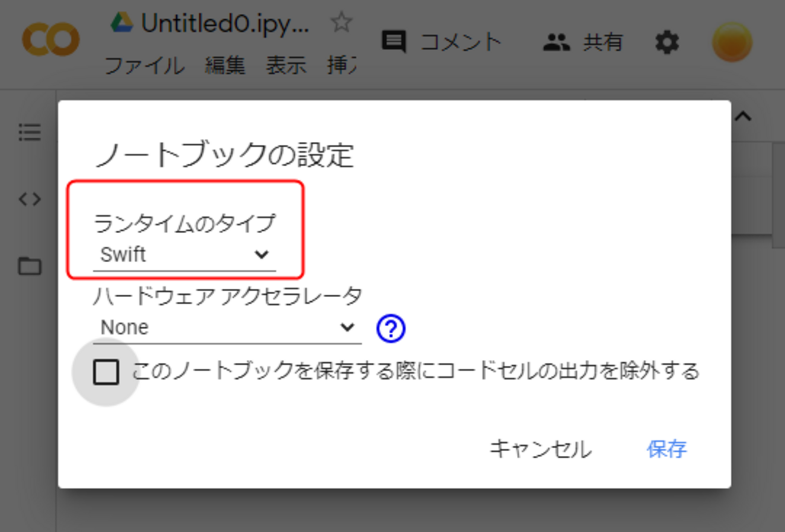Open the ランタイムのタイプ dropdown showing Swift
The image size is (785, 532).
184,255
